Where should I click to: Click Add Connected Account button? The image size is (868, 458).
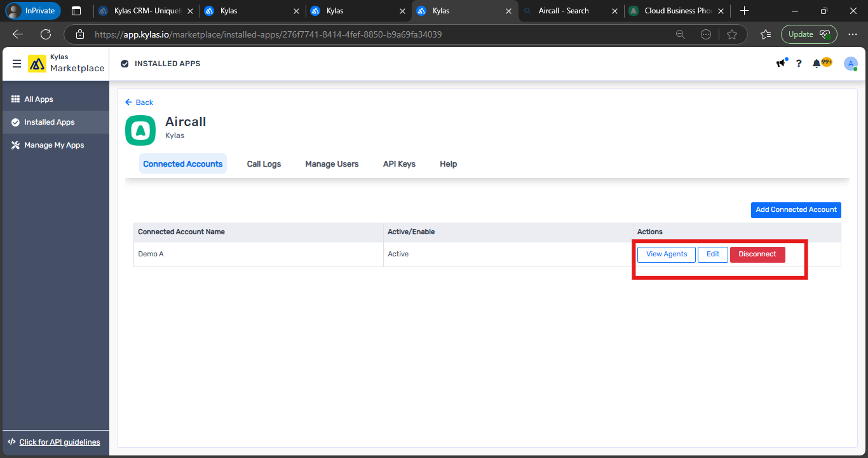(796, 209)
